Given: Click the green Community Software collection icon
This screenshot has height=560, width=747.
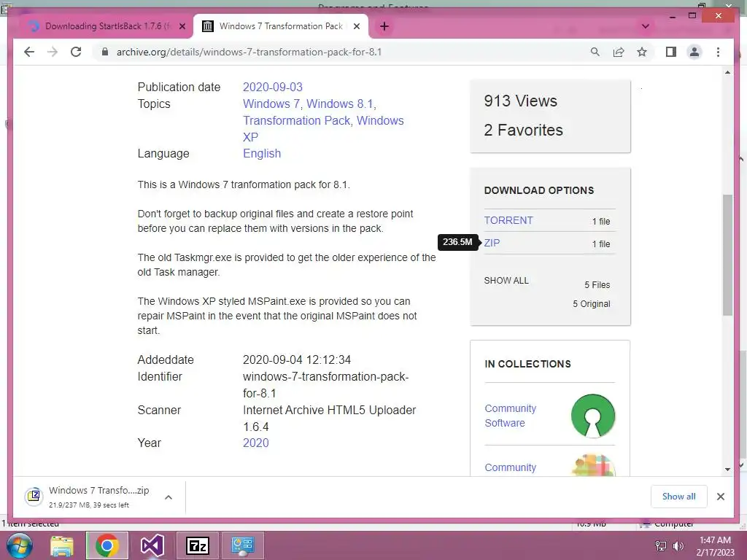Looking at the screenshot, I should (x=593, y=416).
